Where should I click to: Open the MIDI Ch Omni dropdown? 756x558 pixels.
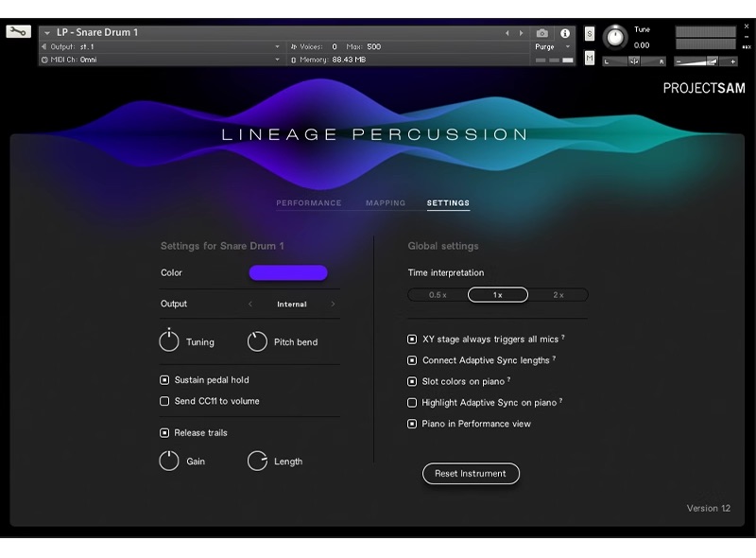161,60
